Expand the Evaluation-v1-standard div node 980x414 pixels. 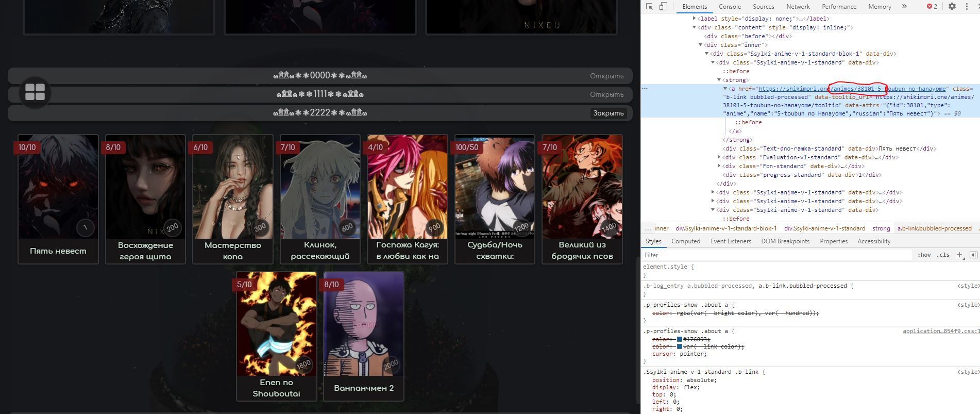719,157
